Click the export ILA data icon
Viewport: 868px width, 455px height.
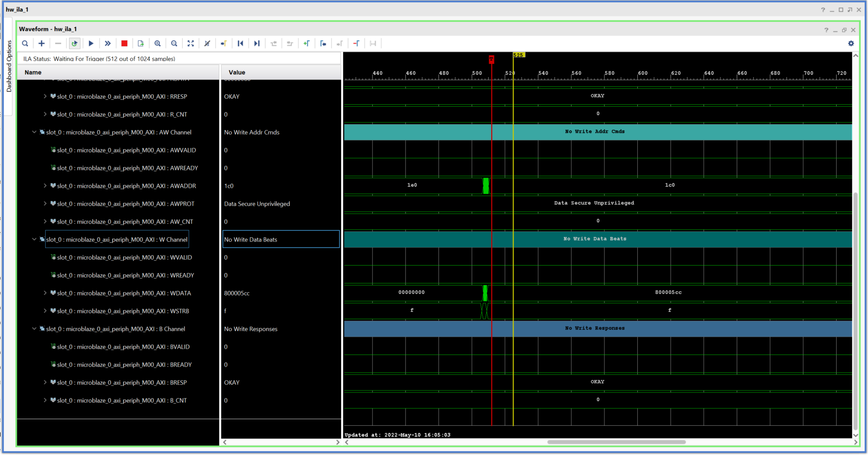141,44
